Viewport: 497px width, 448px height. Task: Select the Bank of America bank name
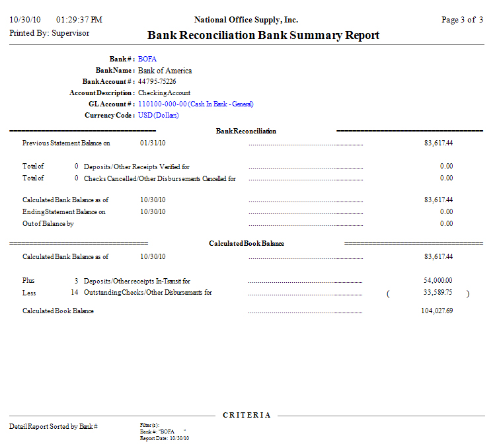pos(165,70)
